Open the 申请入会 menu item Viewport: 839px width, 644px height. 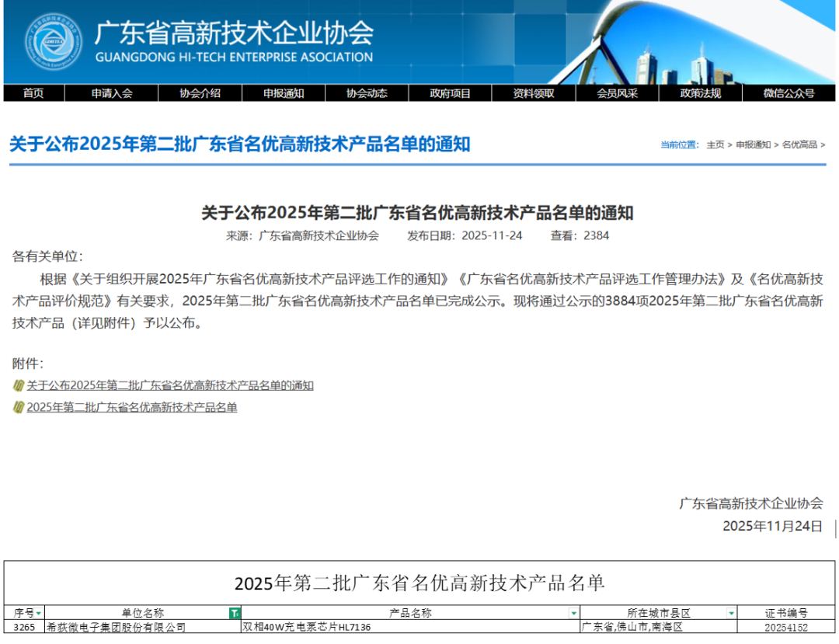click(111, 92)
